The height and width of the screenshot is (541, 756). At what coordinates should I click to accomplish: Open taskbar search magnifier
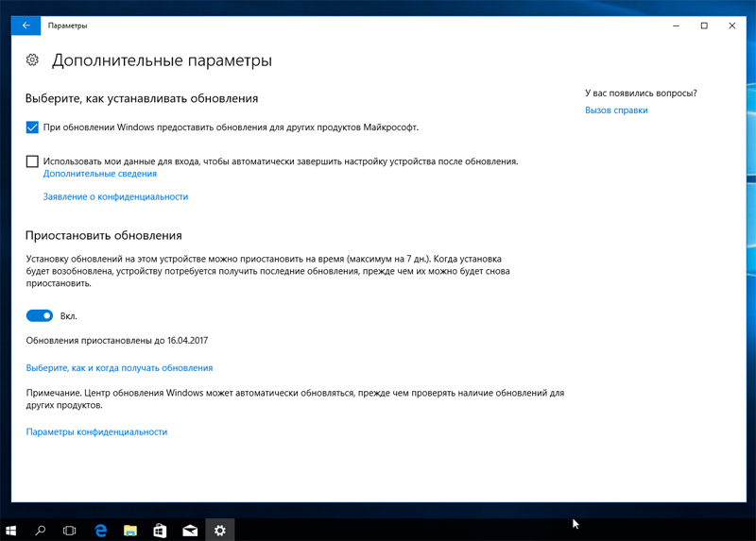(41, 530)
